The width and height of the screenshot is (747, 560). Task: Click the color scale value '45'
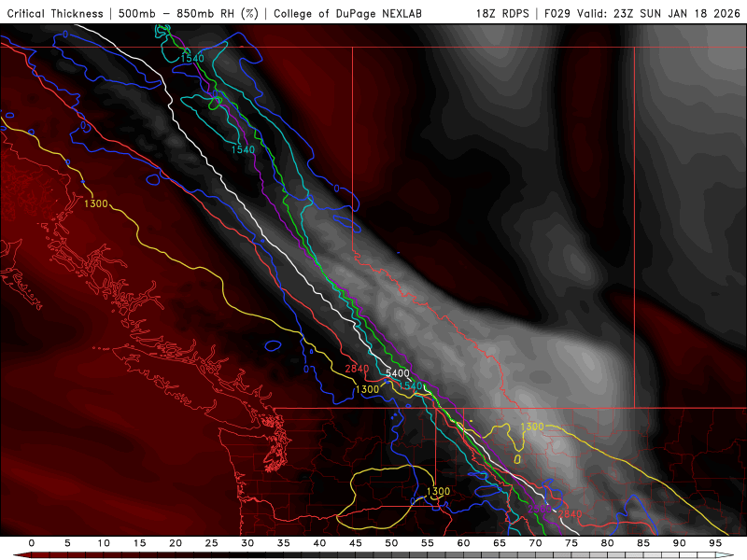[x=356, y=543]
